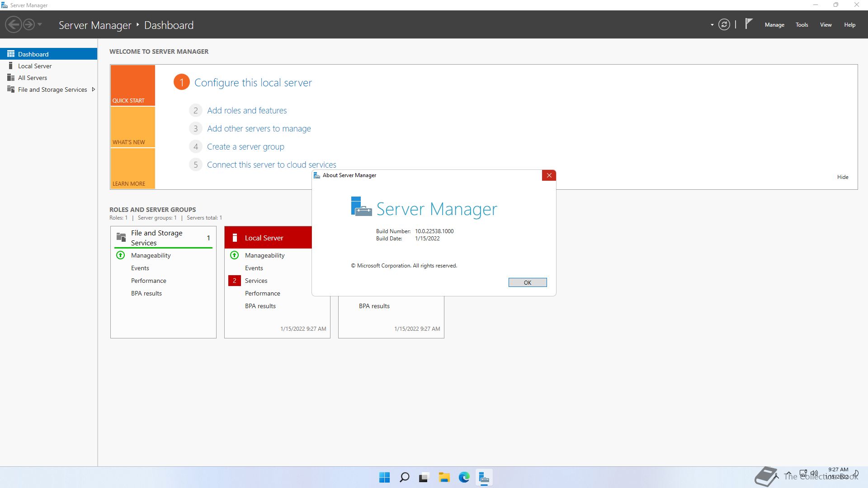Show hidden tray icons chevron
The image size is (868, 488).
pyautogui.click(x=788, y=474)
